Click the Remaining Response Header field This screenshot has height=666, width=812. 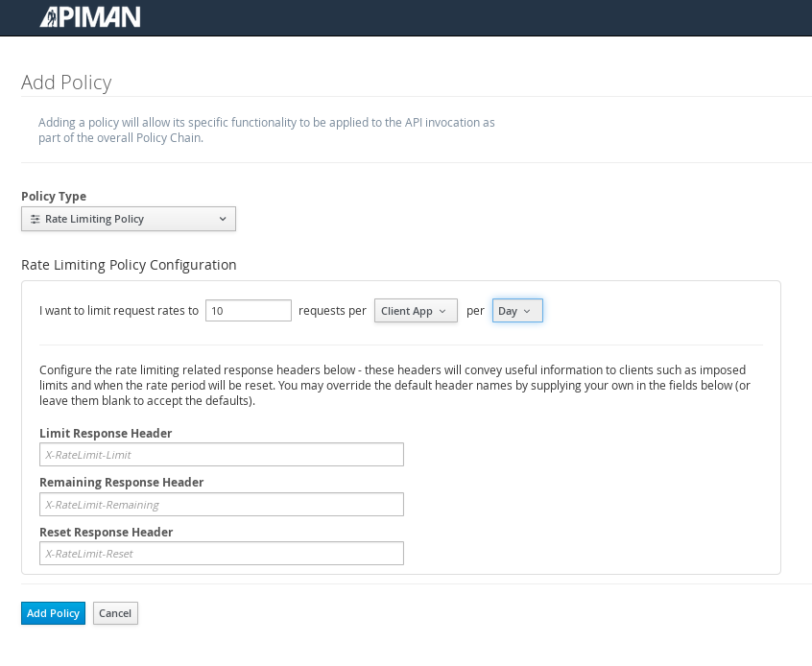point(222,505)
